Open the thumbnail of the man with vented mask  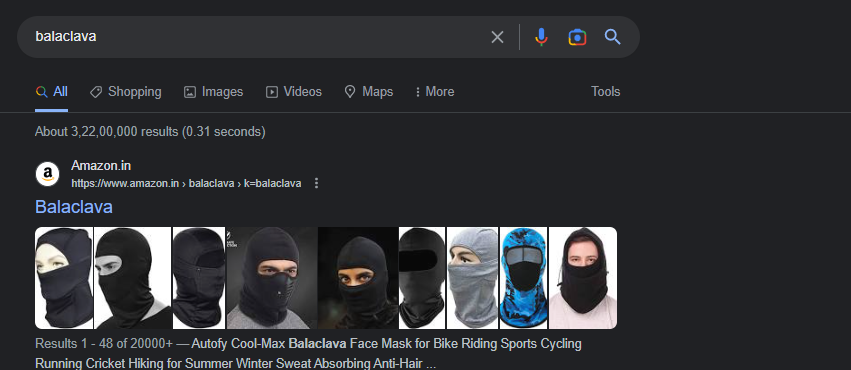point(272,278)
